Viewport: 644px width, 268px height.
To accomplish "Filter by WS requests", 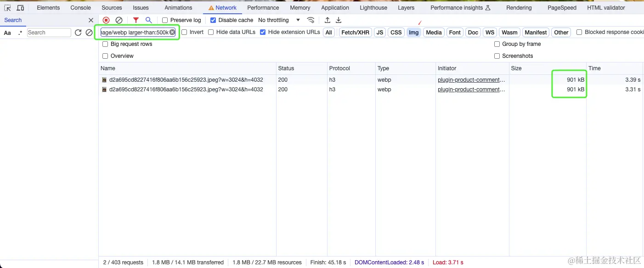I will tap(490, 33).
